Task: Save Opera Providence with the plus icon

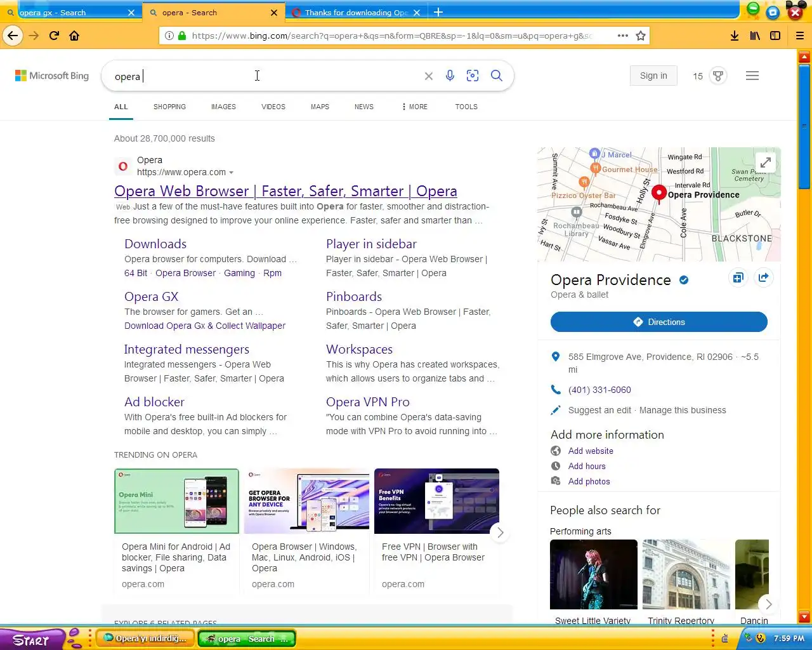Action: click(738, 277)
